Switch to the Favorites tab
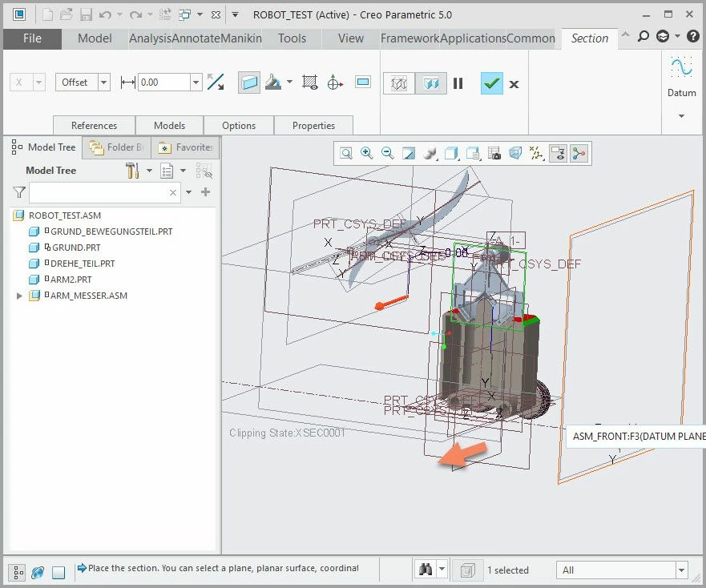This screenshot has height=588, width=706. [x=185, y=147]
